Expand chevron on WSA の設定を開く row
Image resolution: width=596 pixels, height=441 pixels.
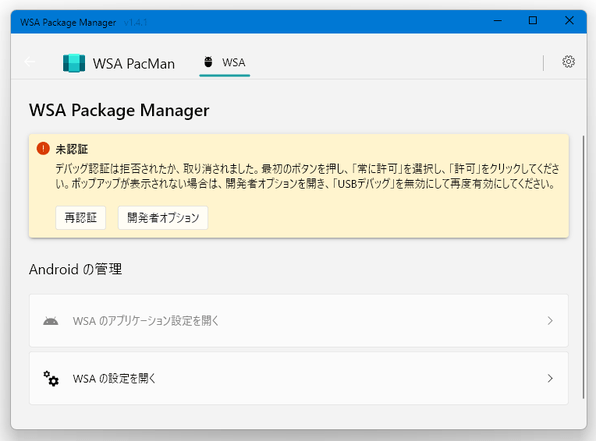(x=550, y=378)
